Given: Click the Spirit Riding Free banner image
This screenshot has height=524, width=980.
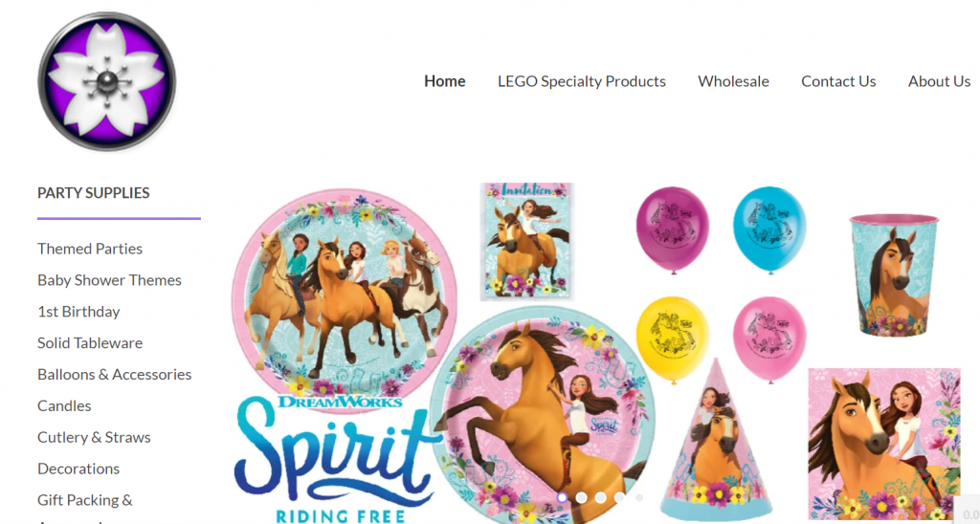Looking at the screenshot, I should (x=597, y=352).
